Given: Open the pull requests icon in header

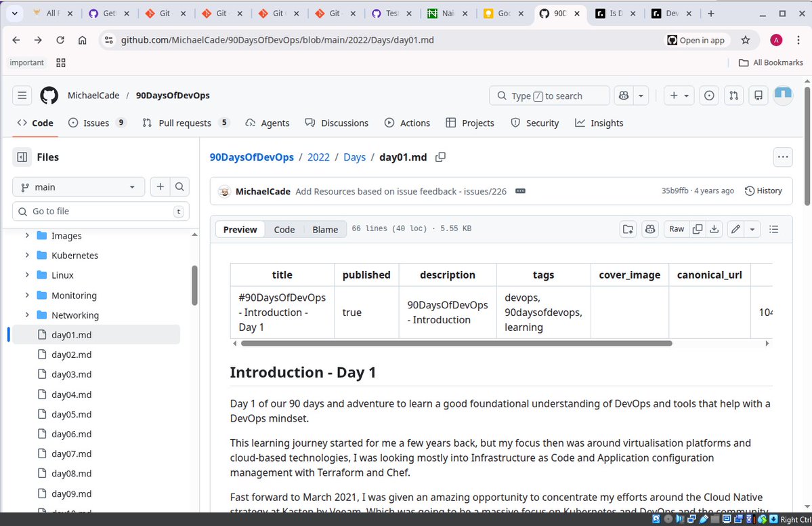Looking at the screenshot, I should [x=734, y=96].
